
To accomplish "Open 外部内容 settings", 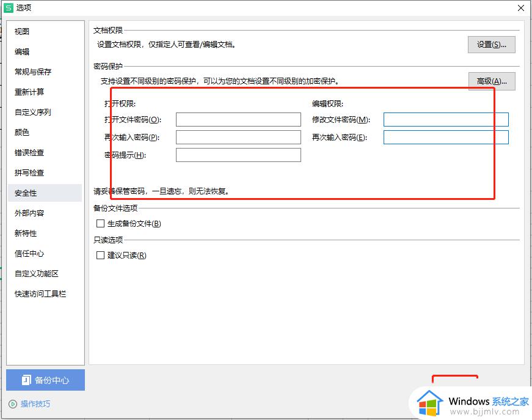I will point(29,213).
